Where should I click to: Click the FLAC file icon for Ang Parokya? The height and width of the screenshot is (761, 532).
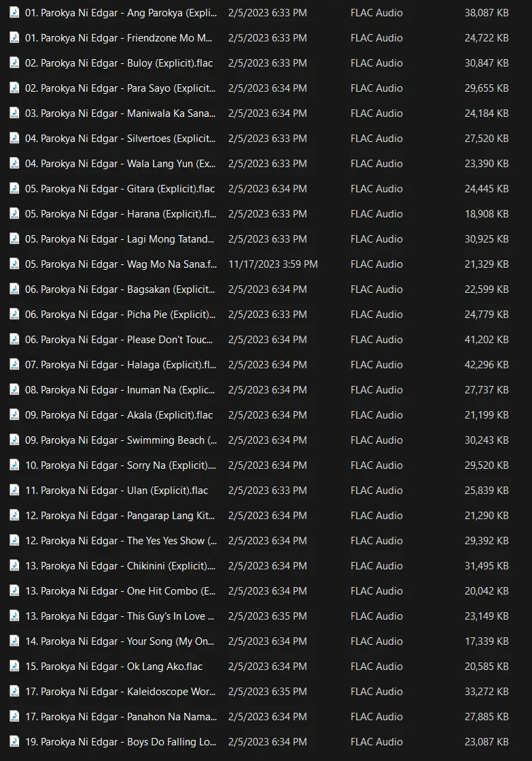tap(14, 13)
